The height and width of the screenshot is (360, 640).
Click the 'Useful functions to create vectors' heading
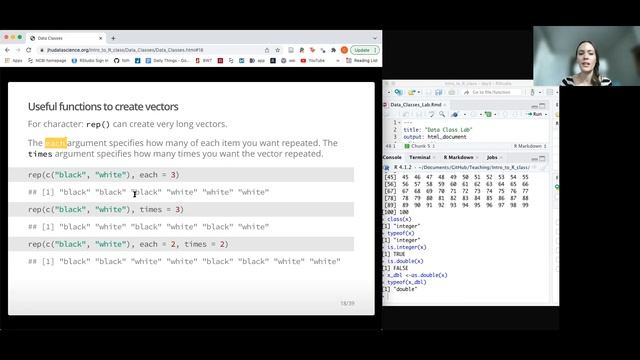pos(103,107)
